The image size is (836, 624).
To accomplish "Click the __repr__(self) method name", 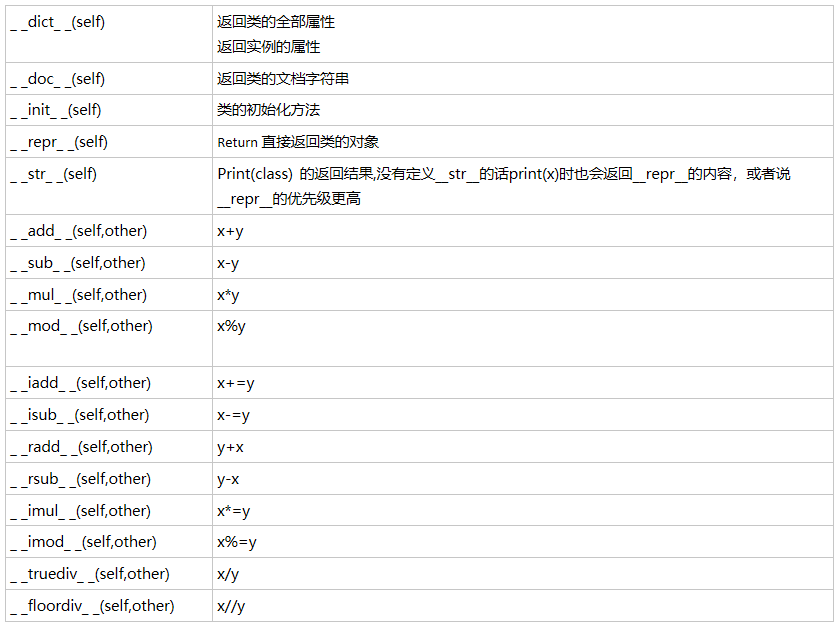I will coord(58,142).
